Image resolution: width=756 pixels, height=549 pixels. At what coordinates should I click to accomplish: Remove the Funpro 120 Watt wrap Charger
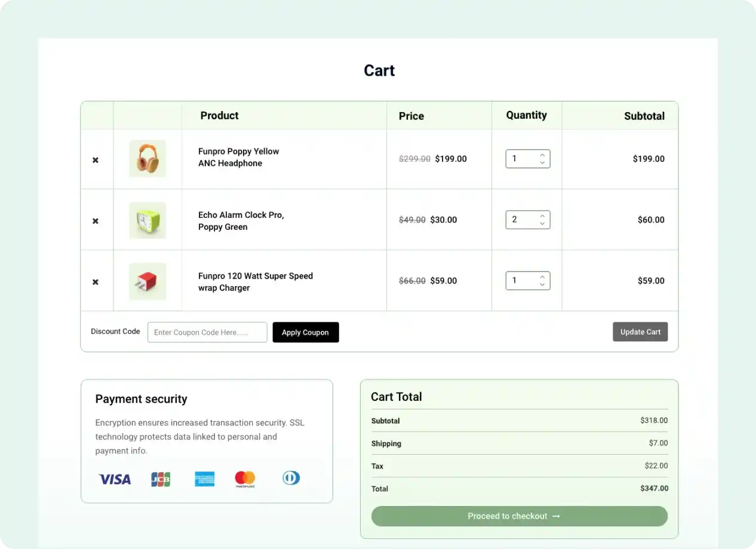96,281
